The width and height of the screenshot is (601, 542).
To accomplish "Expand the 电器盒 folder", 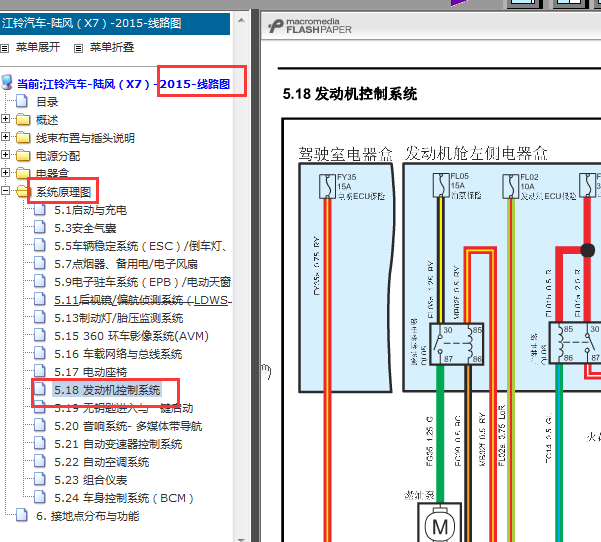I will click(5, 172).
